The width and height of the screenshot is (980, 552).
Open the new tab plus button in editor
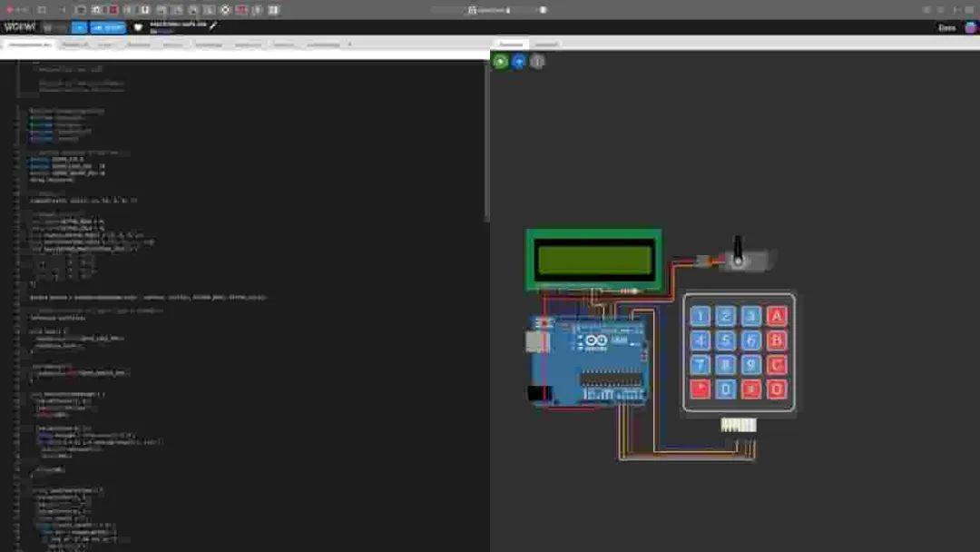(349, 44)
